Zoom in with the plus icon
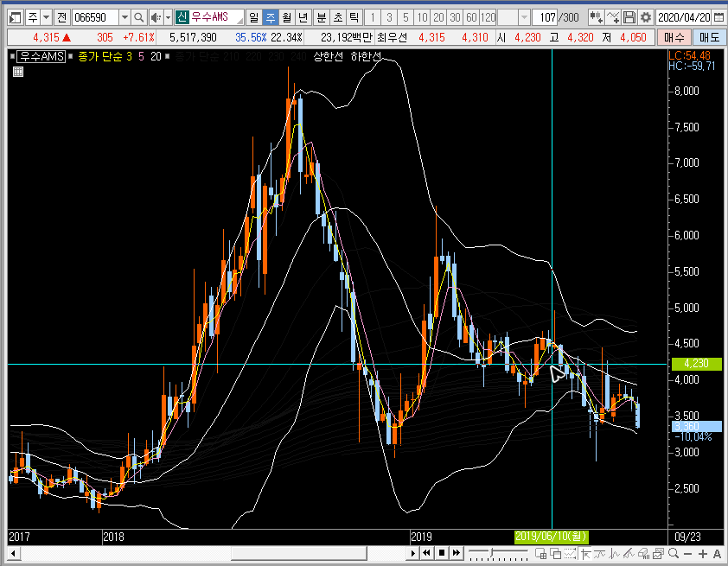The image size is (728, 566). pos(703,554)
